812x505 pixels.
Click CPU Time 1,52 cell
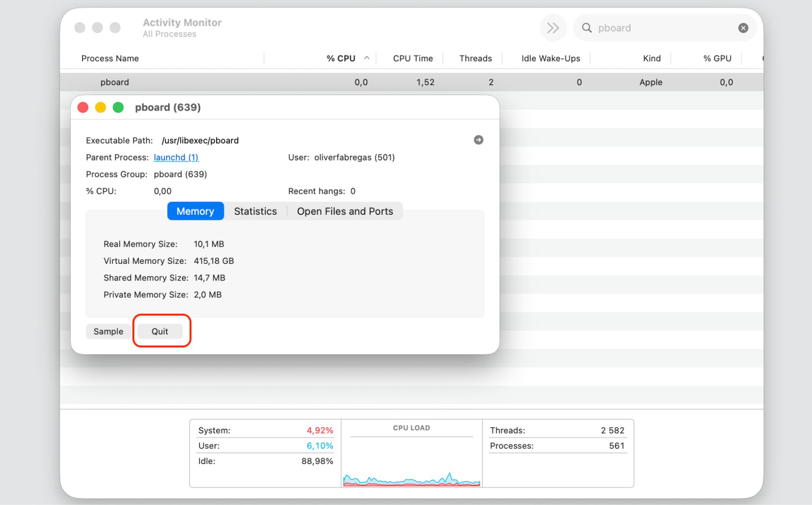[x=425, y=82]
